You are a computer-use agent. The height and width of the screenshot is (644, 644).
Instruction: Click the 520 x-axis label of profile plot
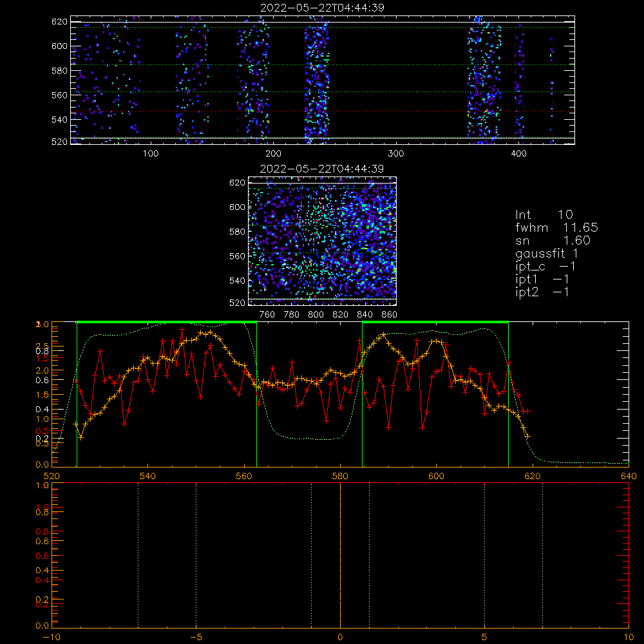tap(52, 476)
